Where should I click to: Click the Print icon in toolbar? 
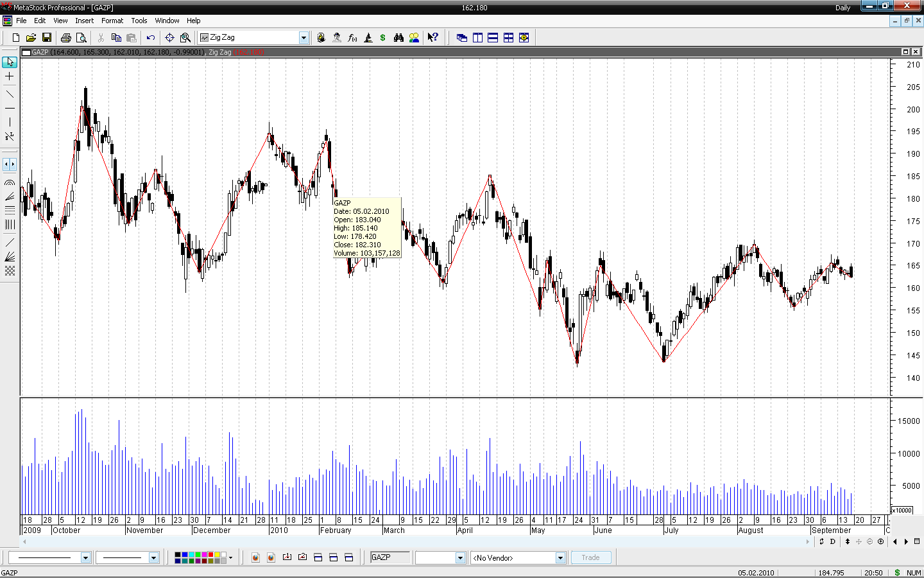65,38
